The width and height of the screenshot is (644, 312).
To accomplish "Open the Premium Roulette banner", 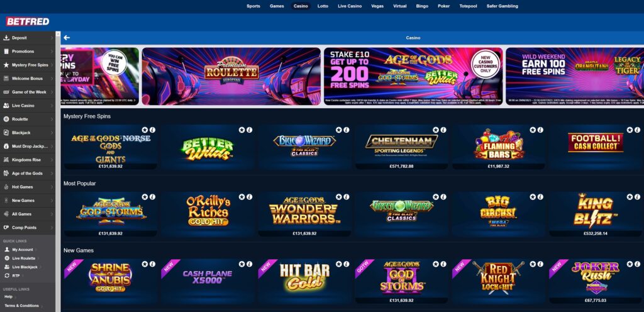I will (231, 76).
